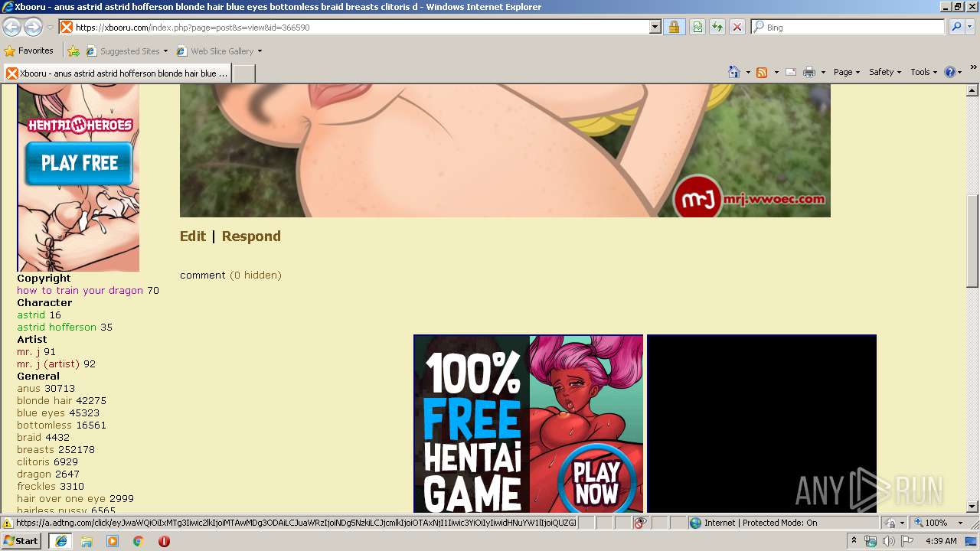
Task: Expand the Home button dropdown arrow
Action: [x=747, y=72]
